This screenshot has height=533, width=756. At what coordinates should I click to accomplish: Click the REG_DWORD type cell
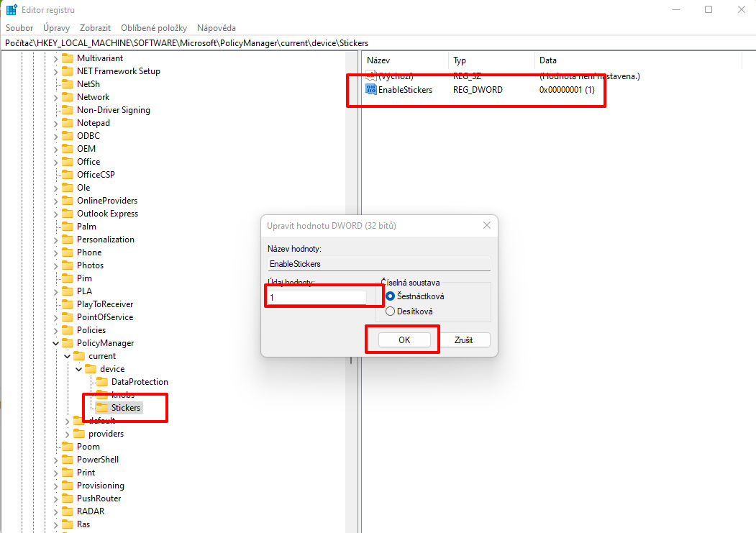click(478, 90)
